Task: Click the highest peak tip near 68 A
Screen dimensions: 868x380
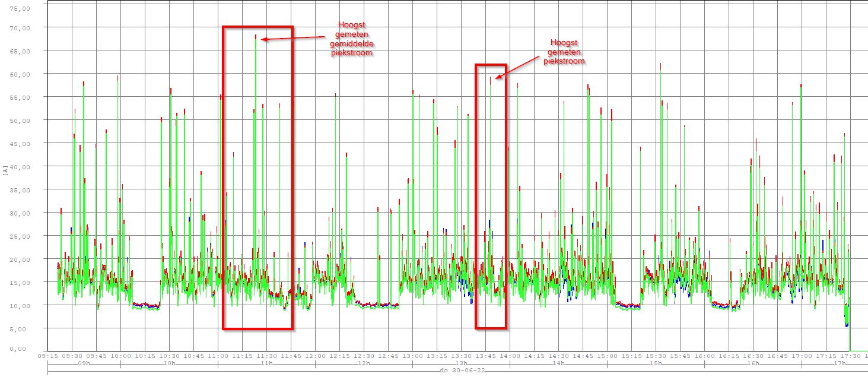Action: pos(256,37)
